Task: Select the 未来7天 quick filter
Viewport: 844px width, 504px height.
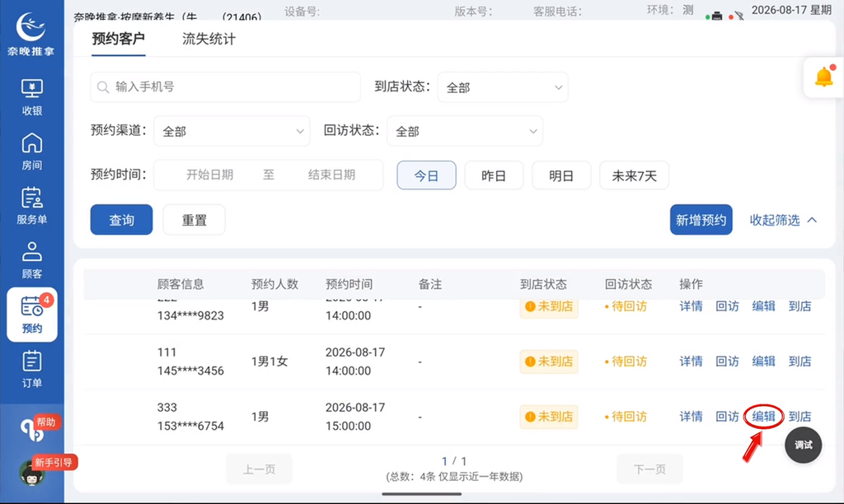Action: (634, 175)
